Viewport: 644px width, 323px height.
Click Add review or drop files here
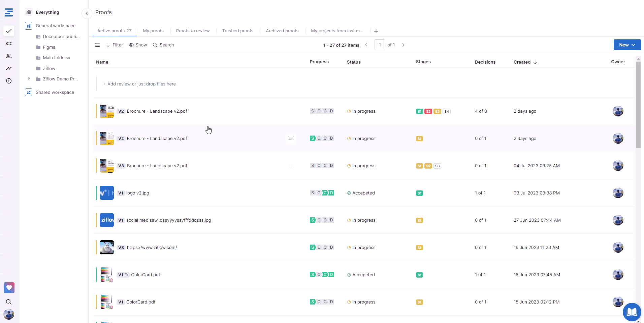point(139,84)
